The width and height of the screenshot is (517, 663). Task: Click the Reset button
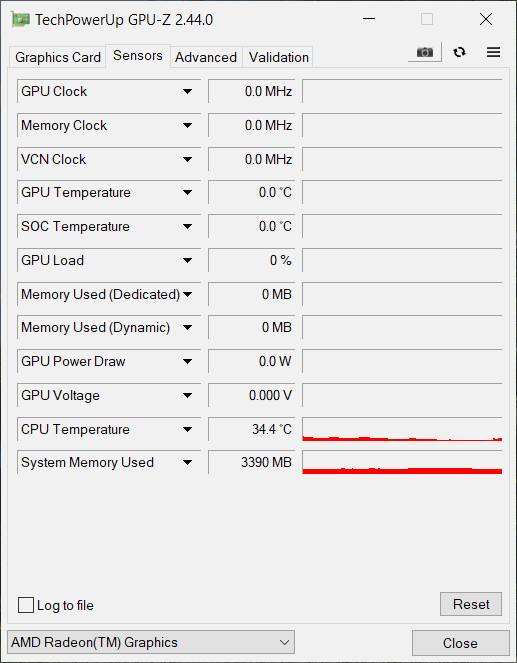(471, 604)
